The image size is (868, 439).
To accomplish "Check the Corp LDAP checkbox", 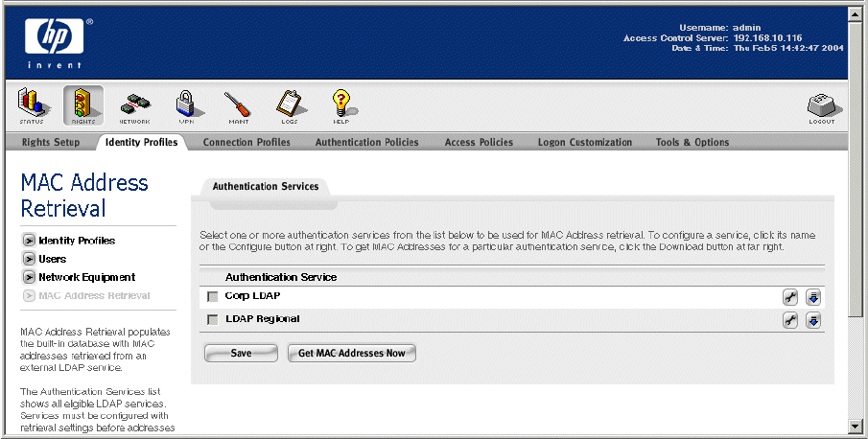I will [213, 297].
